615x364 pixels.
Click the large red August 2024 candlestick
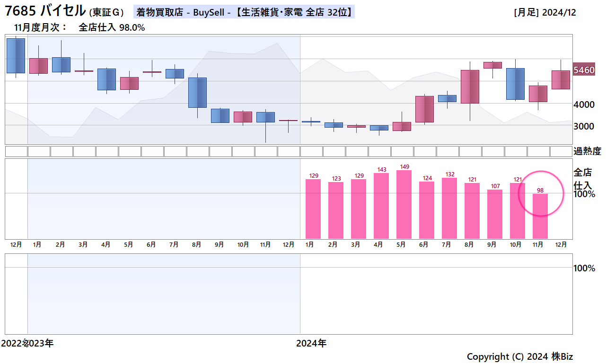pos(470,87)
